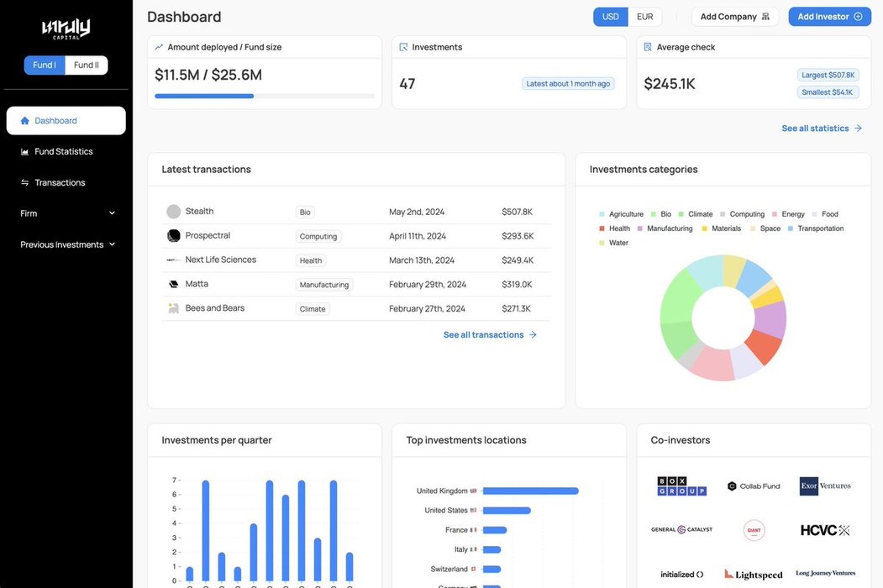Click the Transactions arrows icon
Screen dimensions: 883x588
[24, 182]
